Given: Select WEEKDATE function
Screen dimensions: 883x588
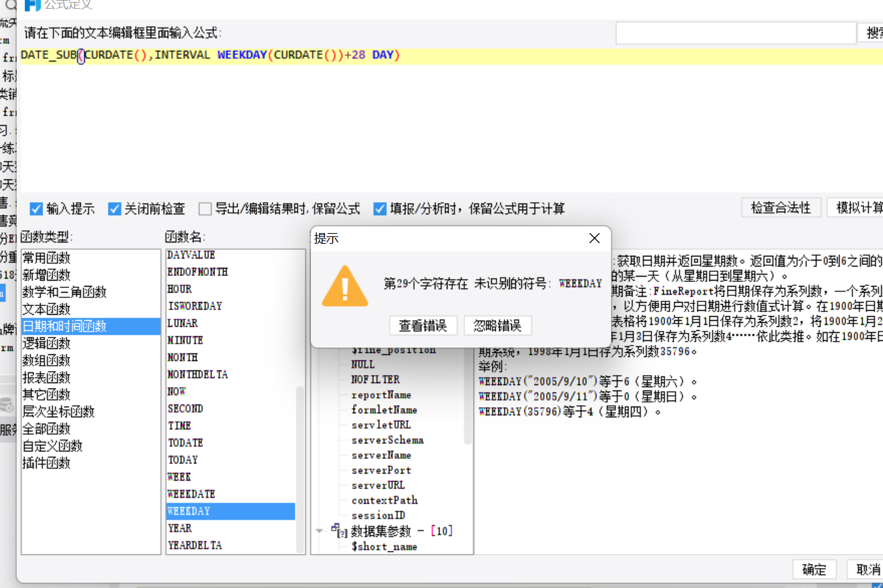Looking at the screenshot, I should click(x=191, y=494).
